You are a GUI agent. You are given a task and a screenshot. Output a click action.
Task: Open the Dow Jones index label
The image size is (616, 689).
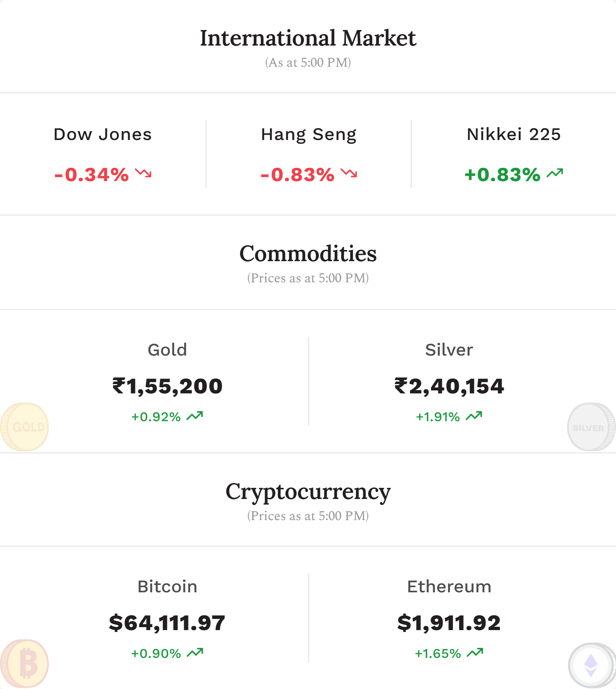click(103, 134)
